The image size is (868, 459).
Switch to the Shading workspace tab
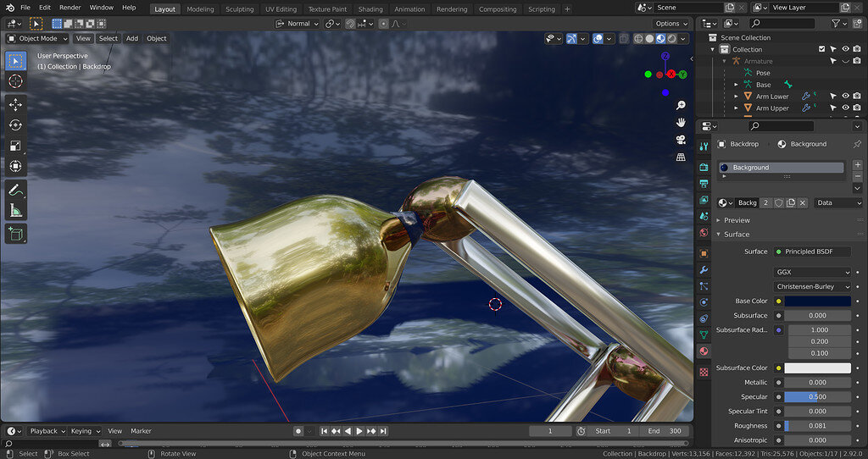point(370,9)
